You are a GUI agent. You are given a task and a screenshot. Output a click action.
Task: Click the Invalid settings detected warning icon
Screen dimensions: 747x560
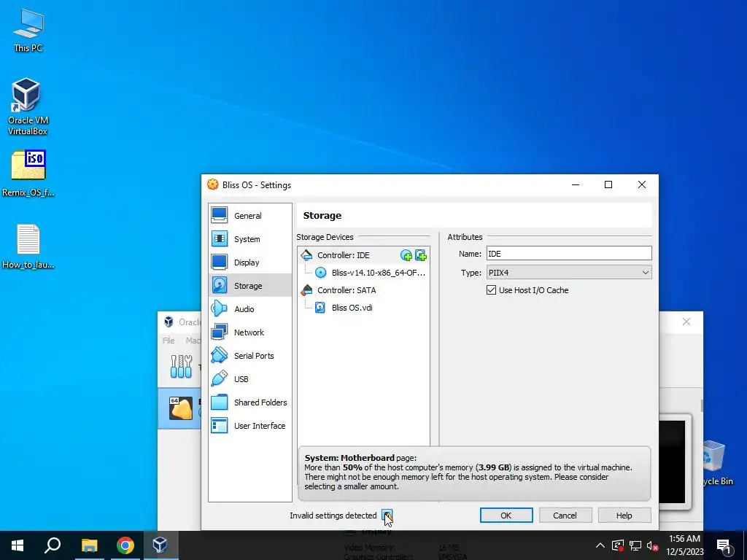click(387, 516)
